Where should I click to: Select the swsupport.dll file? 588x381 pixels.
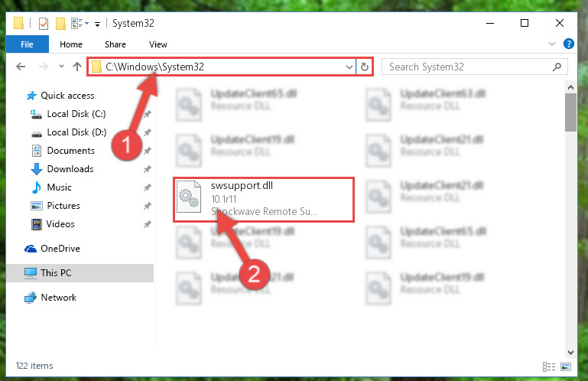coord(264,200)
